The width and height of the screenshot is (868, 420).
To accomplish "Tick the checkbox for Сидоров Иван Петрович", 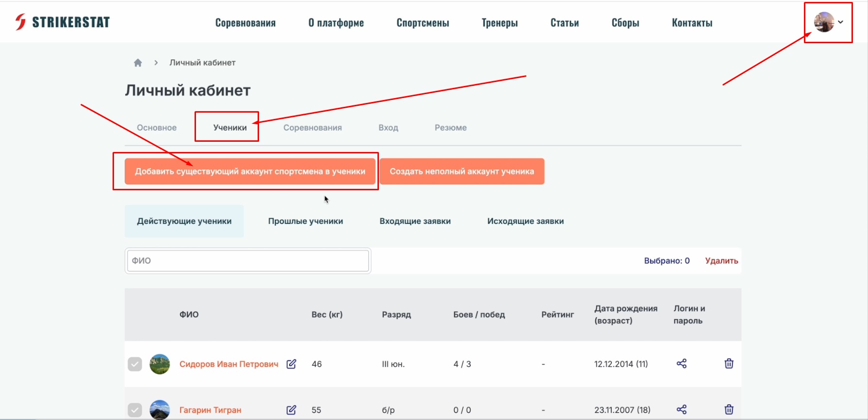I will [135, 364].
